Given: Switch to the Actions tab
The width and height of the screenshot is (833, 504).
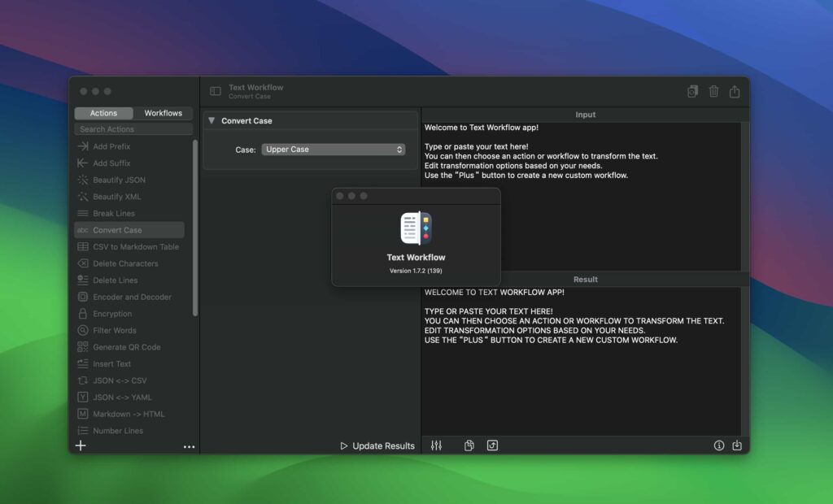Looking at the screenshot, I should pos(103,113).
